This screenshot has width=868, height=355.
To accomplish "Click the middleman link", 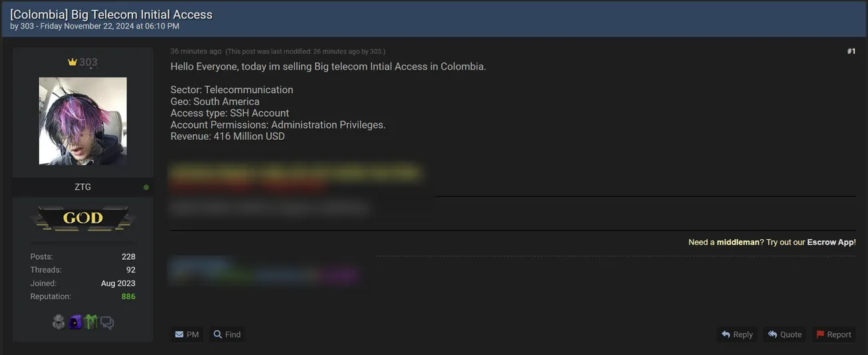I will [x=738, y=242].
